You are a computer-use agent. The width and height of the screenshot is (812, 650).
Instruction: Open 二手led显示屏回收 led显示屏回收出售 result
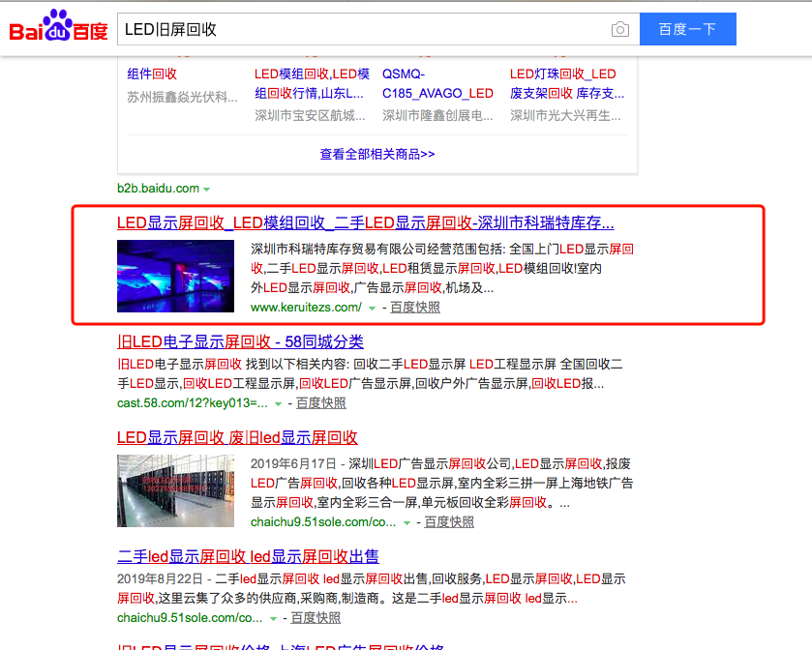point(248,556)
